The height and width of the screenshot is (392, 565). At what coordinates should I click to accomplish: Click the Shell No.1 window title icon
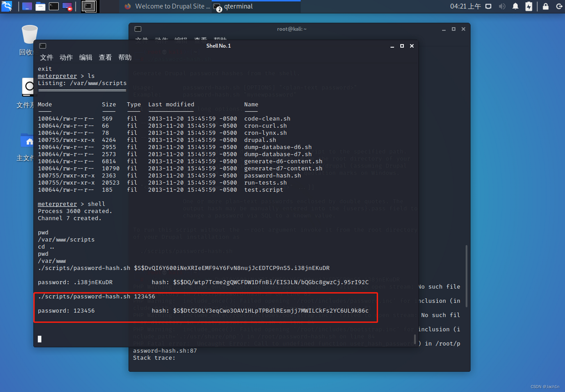coord(43,46)
